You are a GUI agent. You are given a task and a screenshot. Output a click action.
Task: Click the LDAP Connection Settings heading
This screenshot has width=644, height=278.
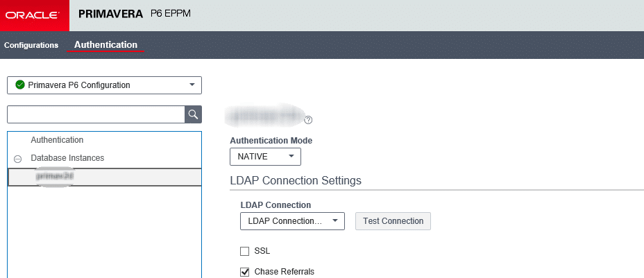pos(296,180)
